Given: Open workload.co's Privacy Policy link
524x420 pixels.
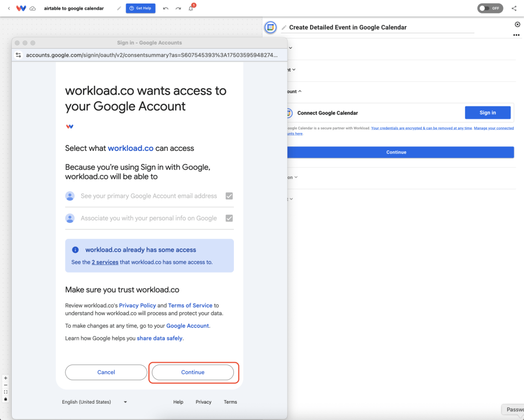Looking at the screenshot, I should [x=137, y=305].
